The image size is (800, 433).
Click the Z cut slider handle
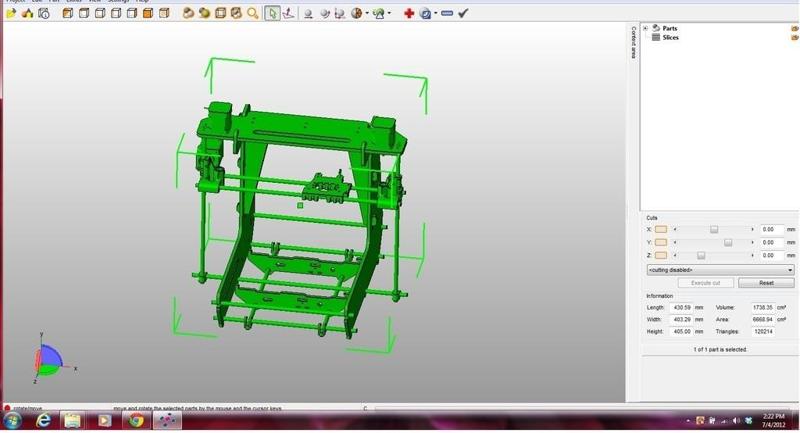tap(701, 256)
